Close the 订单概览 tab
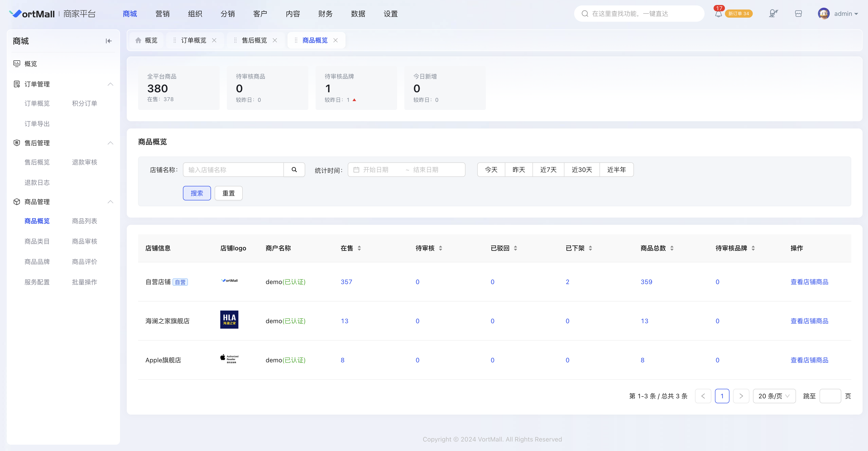Image resolution: width=868 pixels, height=451 pixels. pyautogui.click(x=214, y=40)
